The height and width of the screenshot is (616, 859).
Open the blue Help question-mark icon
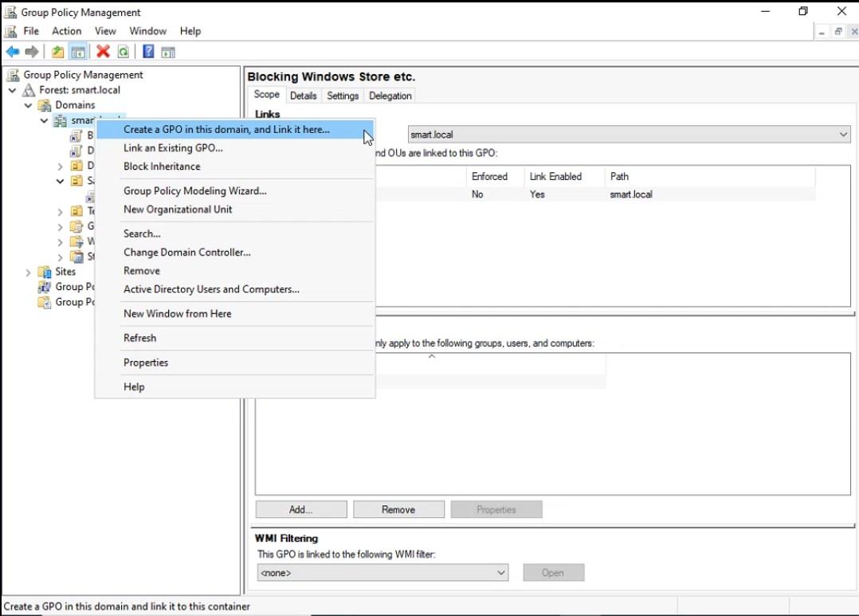click(x=148, y=52)
